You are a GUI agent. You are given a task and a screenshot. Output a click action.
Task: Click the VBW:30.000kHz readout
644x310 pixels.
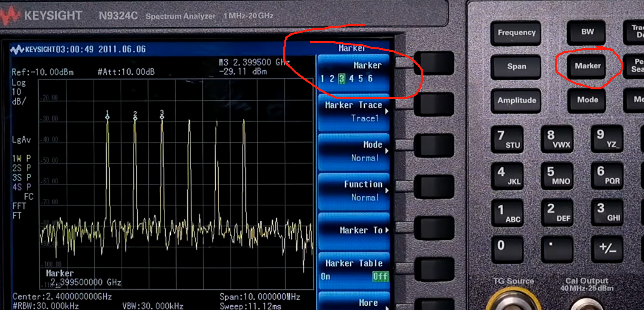pos(153,306)
